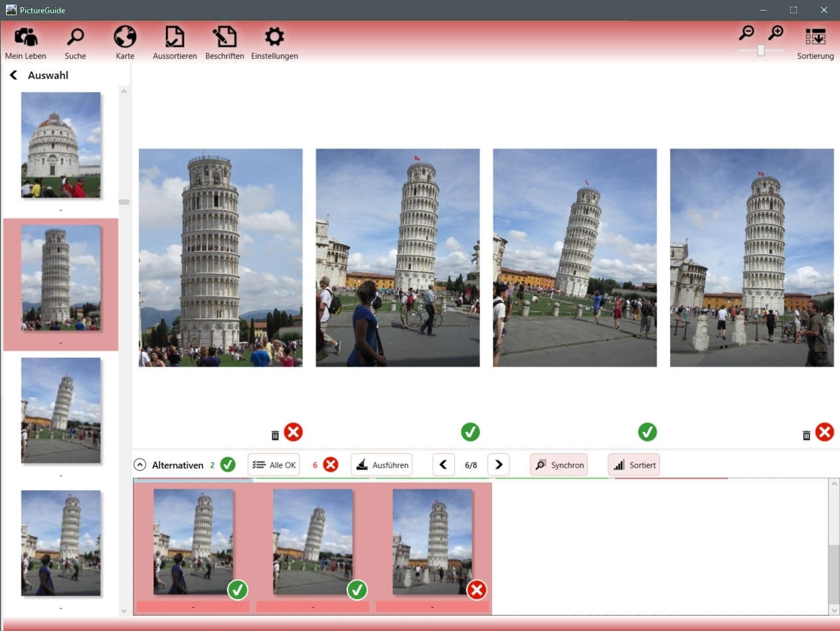Select third alternative thumbnail in bottom panel
Screen dimensions: 840x631
432,541
